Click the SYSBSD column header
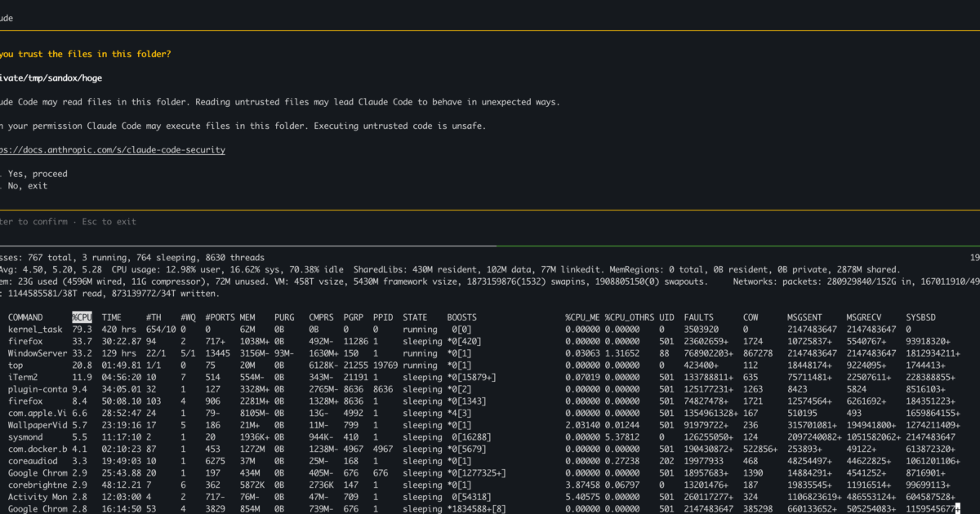This screenshot has width=980, height=514. (x=921, y=317)
